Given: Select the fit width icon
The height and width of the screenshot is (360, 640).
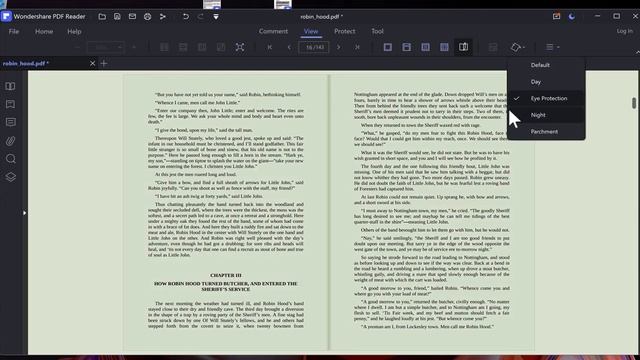Looking at the screenshot, I should tap(183, 47).
